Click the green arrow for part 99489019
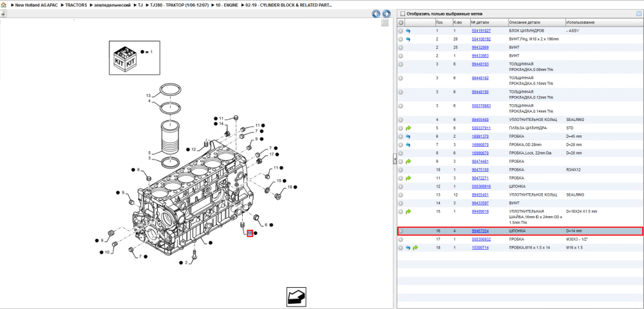Screen dimensions: 644x309 click(408, 212)
